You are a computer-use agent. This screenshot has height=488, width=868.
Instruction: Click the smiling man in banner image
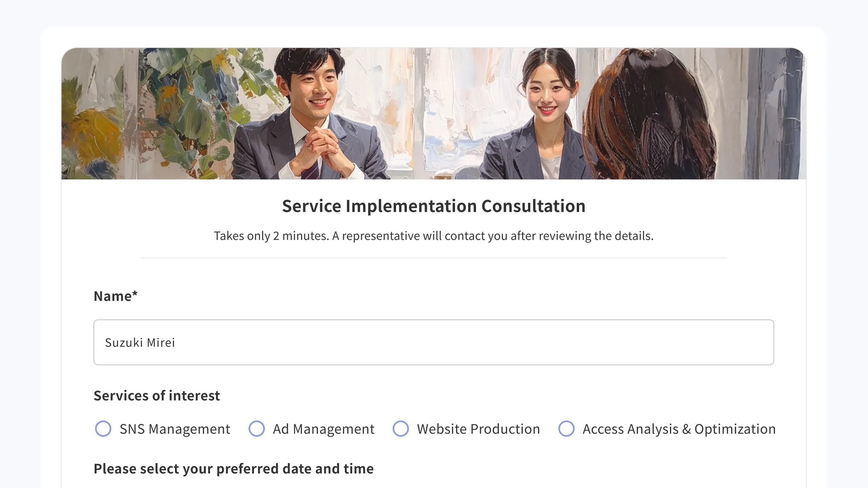(310, 88)
